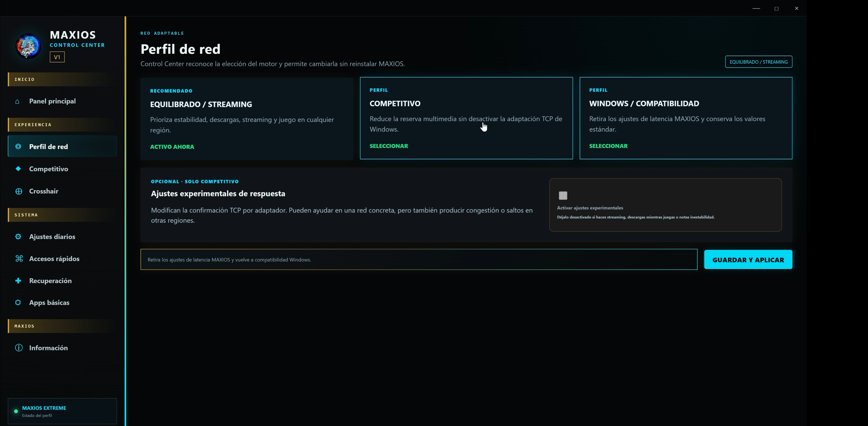
Task: Open Perfil de red section
Action: click(62, 146)
